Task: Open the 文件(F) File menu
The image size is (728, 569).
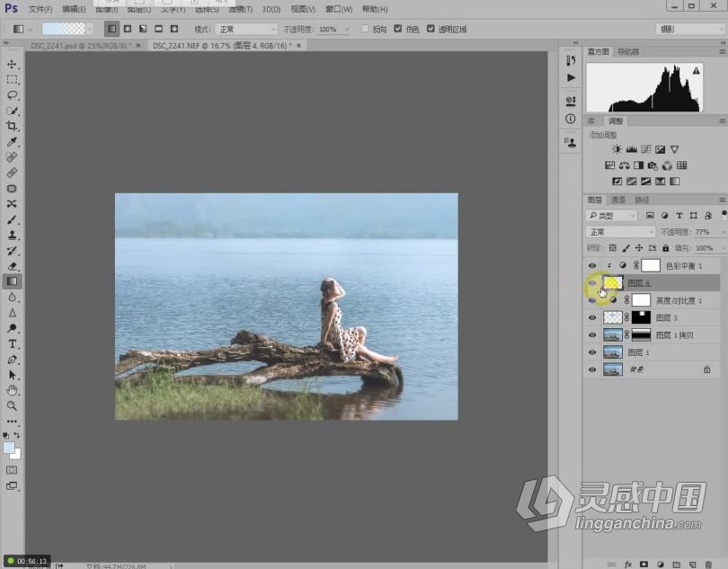Action: coord(40,9)
